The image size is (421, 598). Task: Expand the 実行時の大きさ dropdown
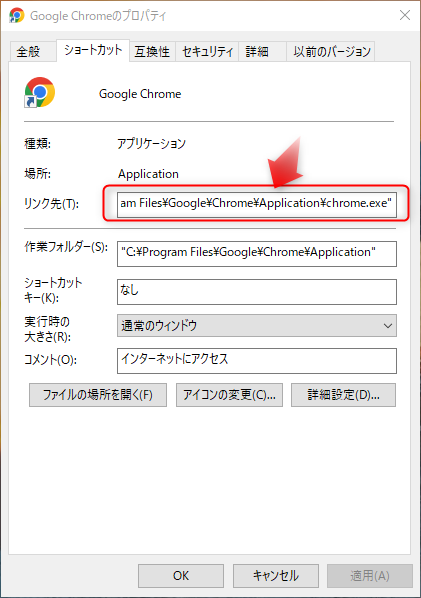tap(257, 325)
